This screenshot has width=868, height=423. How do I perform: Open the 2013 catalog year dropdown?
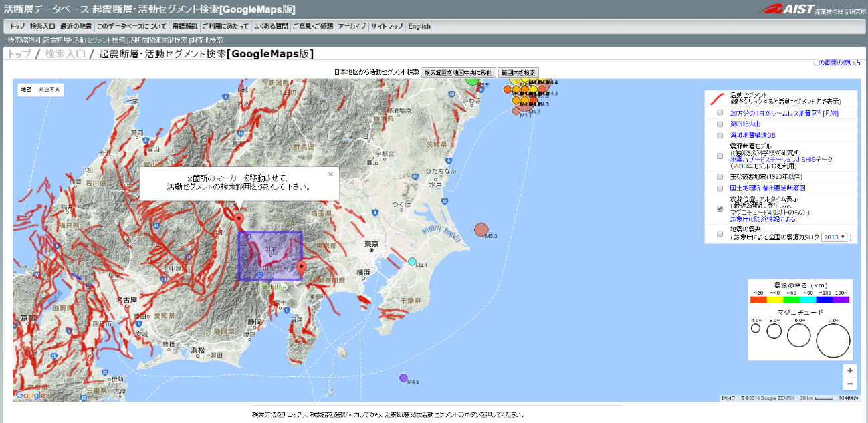835,237
